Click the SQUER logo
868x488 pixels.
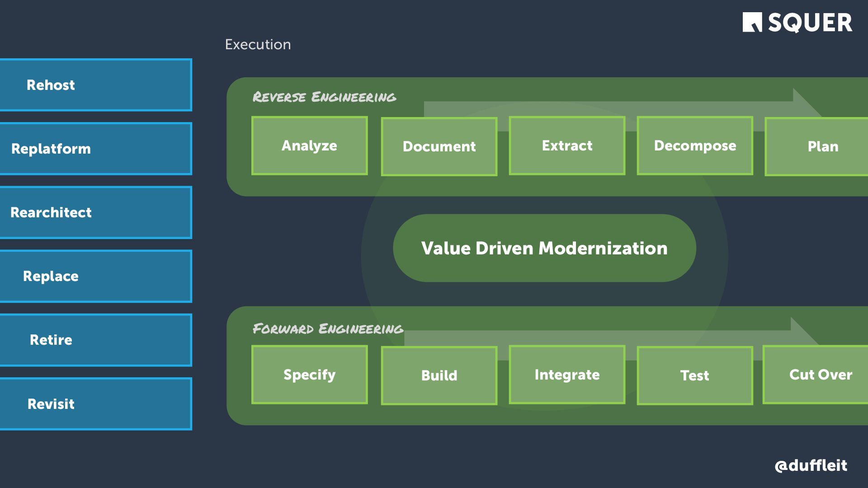pyautogui.click(x=797, y=23)
